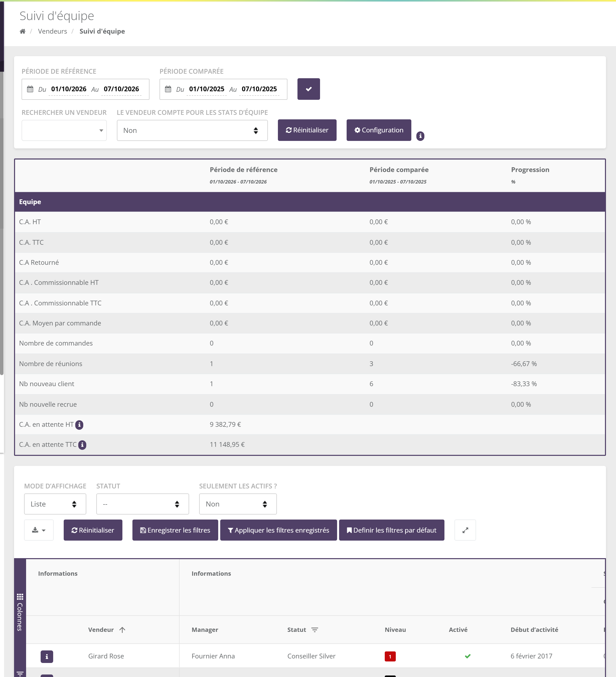Click the Début d'activité column header

coord(534,630)
